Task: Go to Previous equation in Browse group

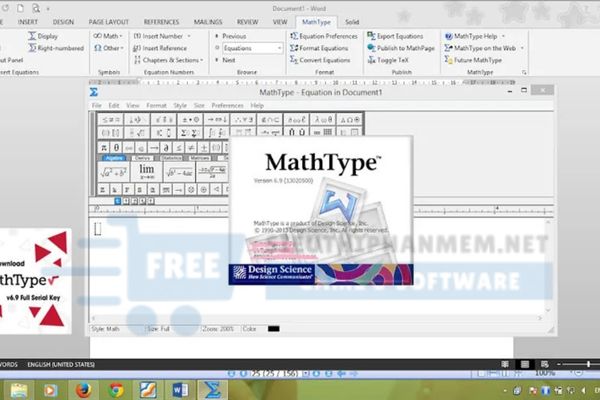Action: [x=230, y=36]
